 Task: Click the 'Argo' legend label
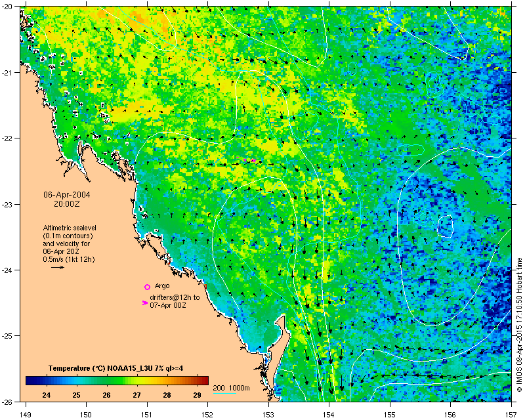pyautogui.click(x=162, y=286)
